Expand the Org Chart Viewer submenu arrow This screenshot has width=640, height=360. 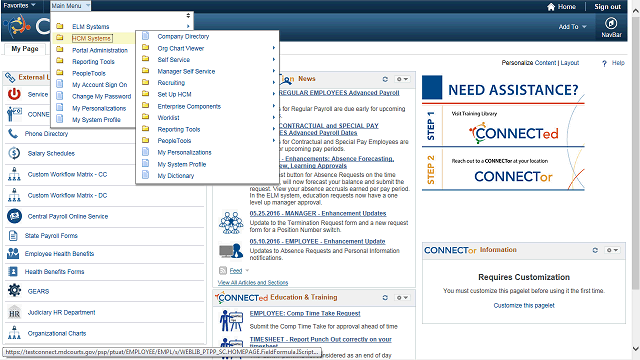(273, 48)
